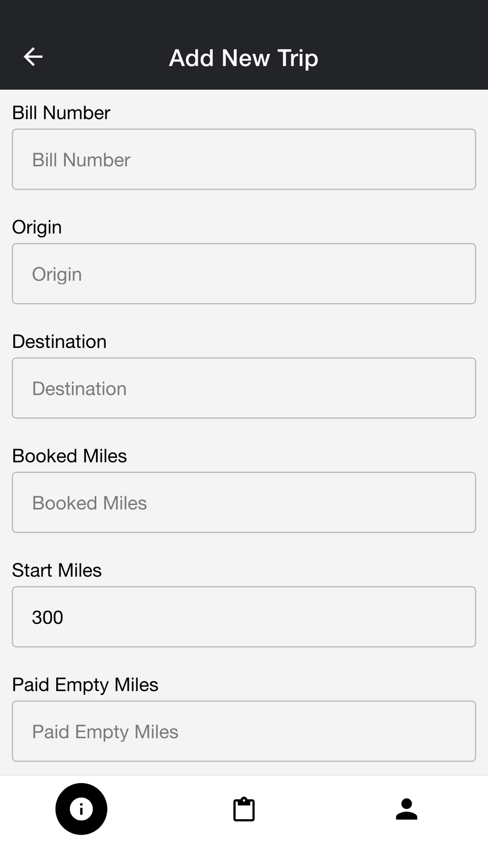Go back using the header arrow
488x868 pixels.
pyautogui.click(x=33, y=57)
